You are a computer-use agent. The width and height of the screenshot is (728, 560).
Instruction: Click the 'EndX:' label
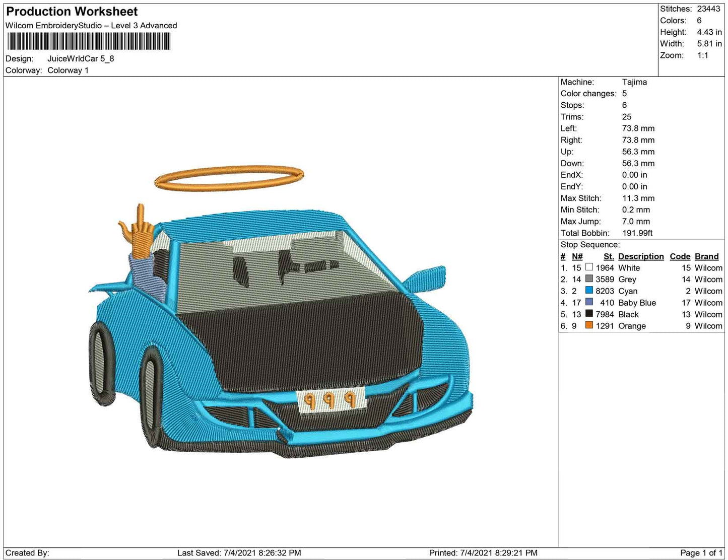(572, 175)
